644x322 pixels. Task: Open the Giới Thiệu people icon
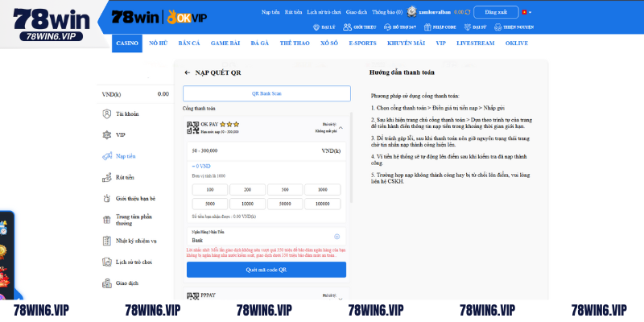(348, 27)
